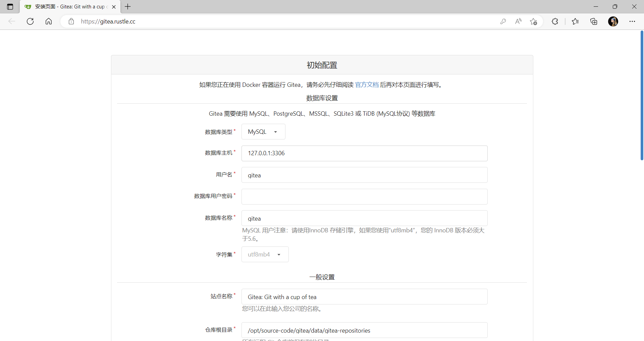Open the Favorites star list icon
644x341 pixels.
575,21
